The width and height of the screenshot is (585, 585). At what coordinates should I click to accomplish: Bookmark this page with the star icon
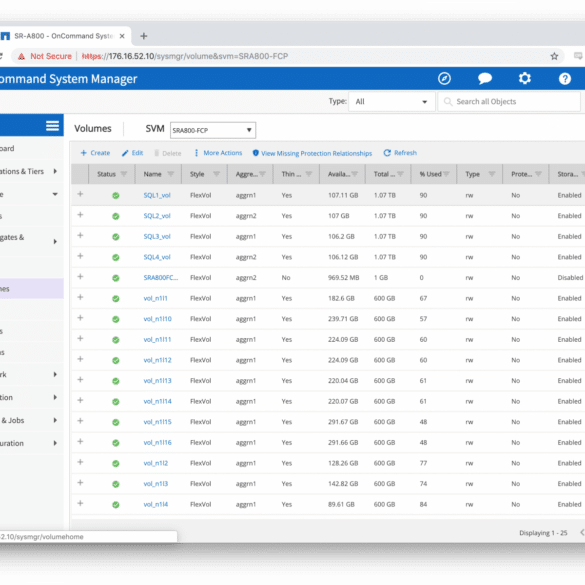tap(554, 56)
